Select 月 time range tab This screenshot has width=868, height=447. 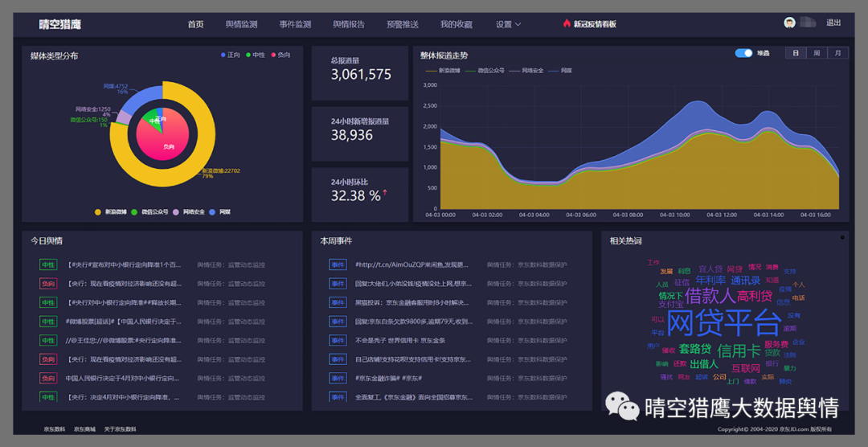click(837, 53)
